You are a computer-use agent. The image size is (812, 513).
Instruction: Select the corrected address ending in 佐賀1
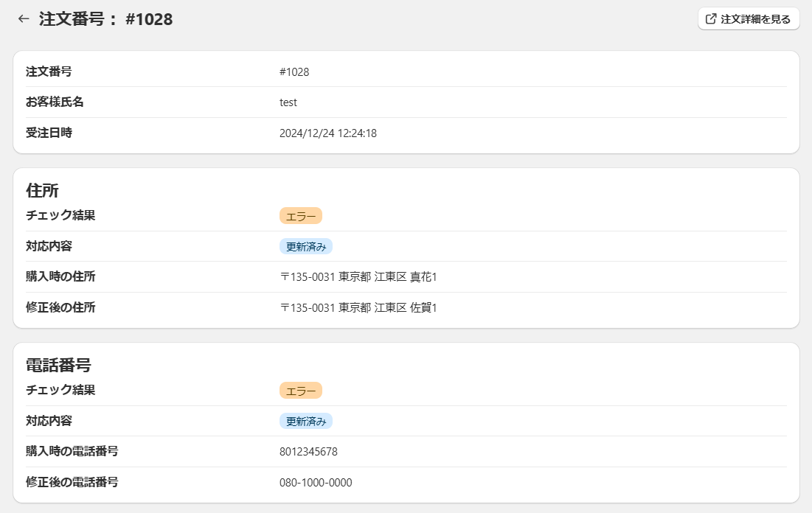click(x=358, y=307)
